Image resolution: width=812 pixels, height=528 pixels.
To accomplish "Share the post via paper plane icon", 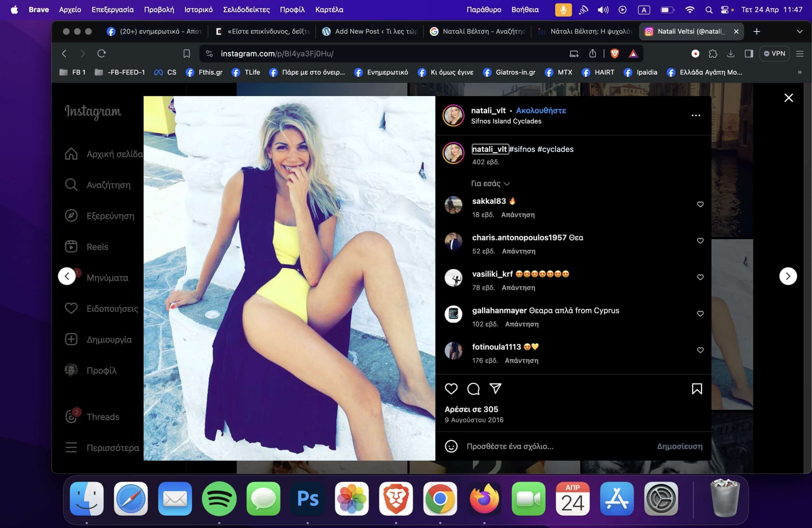I will [x=495, y=388].
